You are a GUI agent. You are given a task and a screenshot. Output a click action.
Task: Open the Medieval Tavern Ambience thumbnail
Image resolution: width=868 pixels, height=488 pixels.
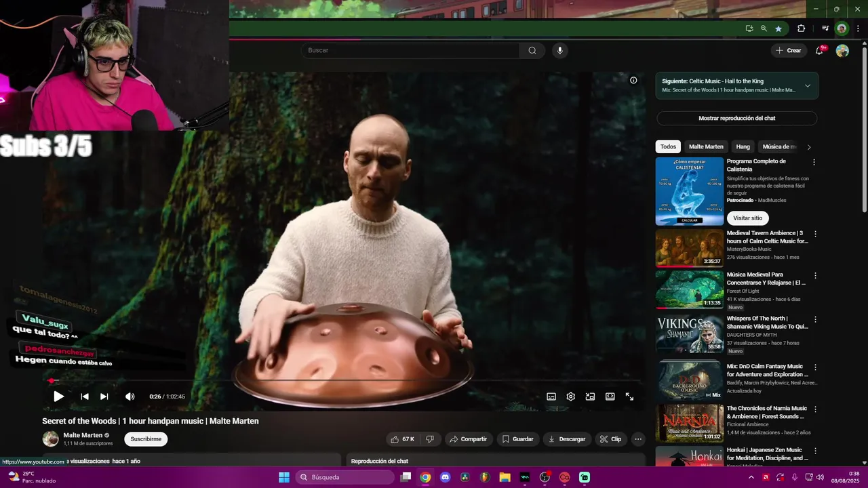pos(690,248)
